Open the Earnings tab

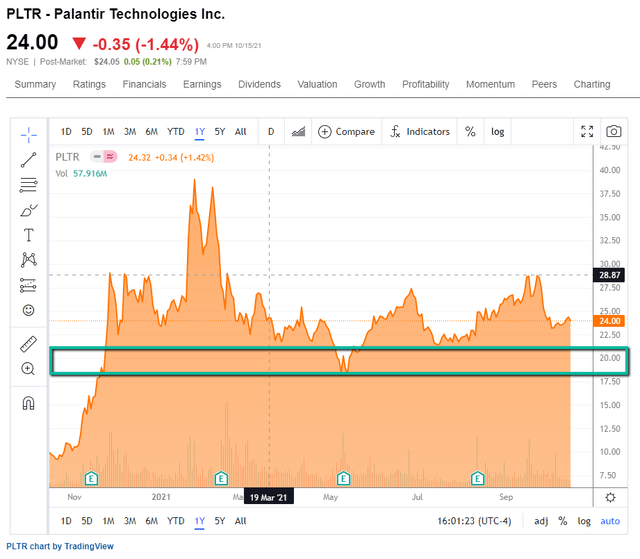point(202,84)
